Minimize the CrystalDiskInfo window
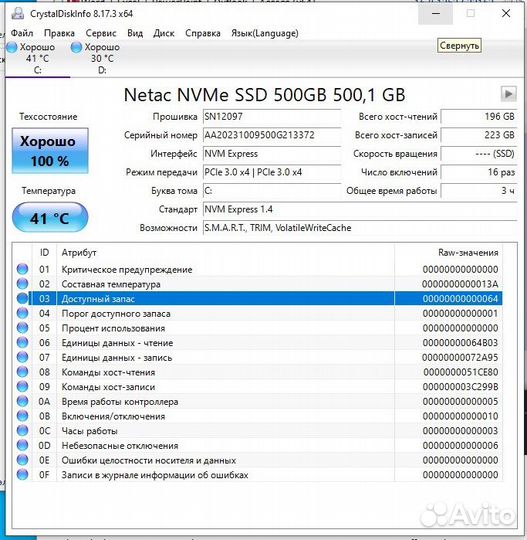The width and height of the screenshot is (527, 540). pos(436,14)
